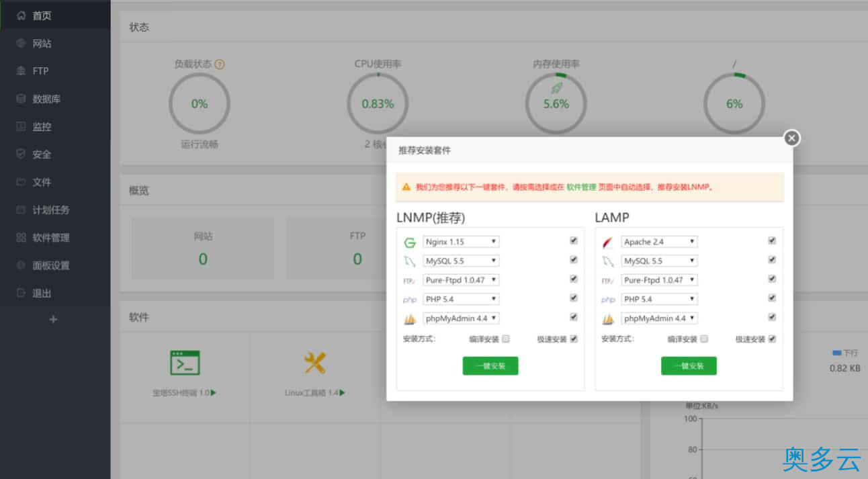
Task: Uncheck Pure-Ftpd in LNMP
Action: coord(573,278)
